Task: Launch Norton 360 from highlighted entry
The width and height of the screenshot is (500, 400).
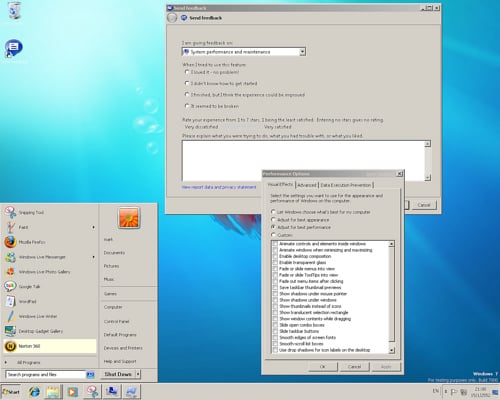Action: point(50,346)
